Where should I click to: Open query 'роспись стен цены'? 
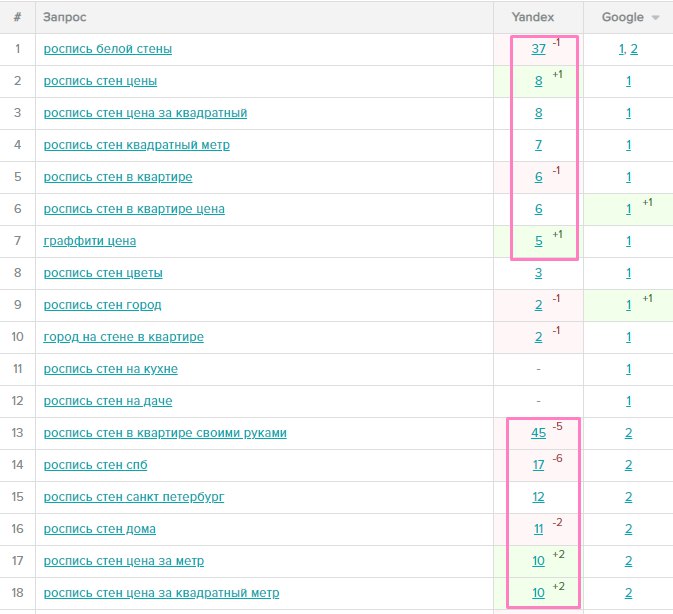100,81
